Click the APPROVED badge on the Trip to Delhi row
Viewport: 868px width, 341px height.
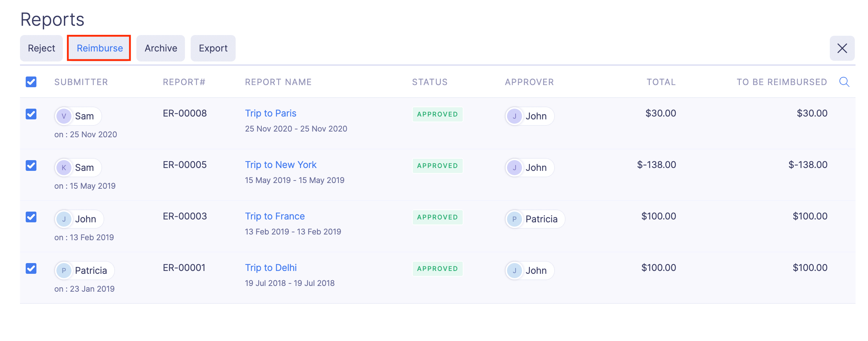(x=437, y=268)
